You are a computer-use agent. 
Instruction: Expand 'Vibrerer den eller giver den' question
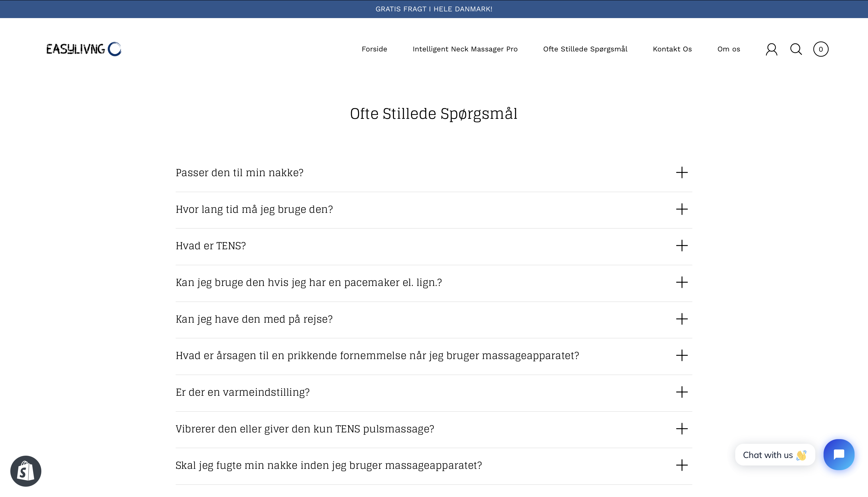click(305, 429)
